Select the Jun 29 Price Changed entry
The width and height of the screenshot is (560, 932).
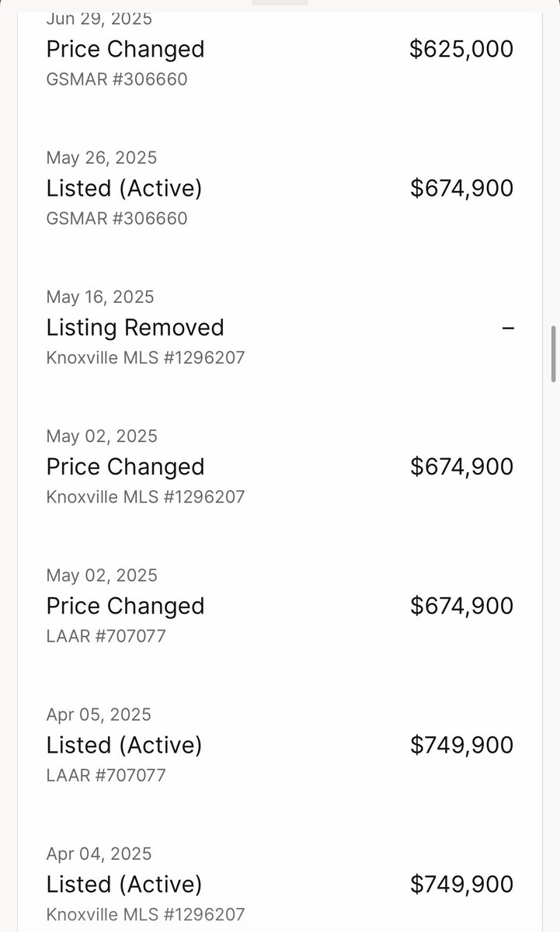tap(280, 49)
